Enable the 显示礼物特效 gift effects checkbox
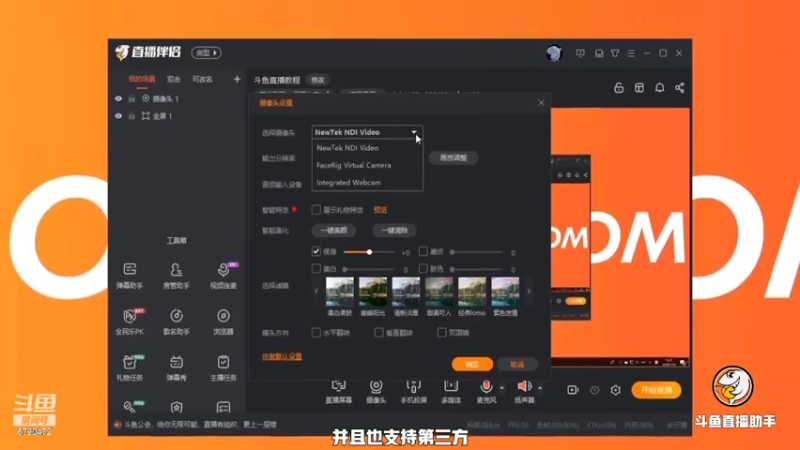The image size is (800, 450). [316, 210]
